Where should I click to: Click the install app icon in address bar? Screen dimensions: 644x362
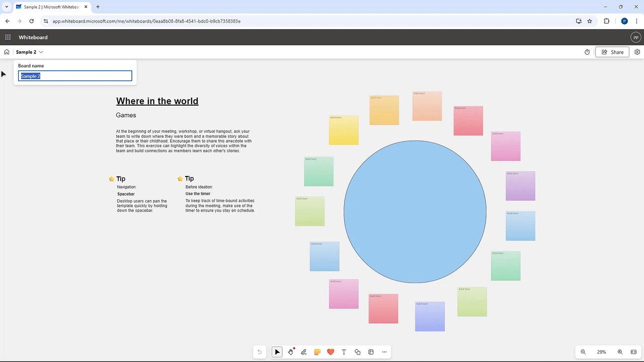[579, 21]
